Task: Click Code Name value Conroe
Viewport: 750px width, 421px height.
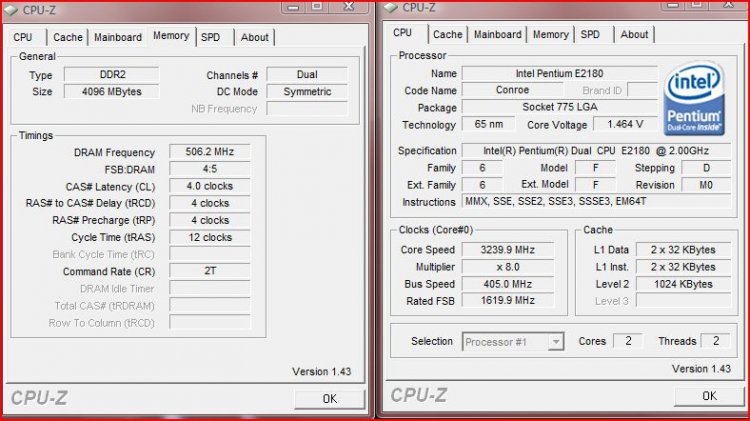Action: click(512, 90)
